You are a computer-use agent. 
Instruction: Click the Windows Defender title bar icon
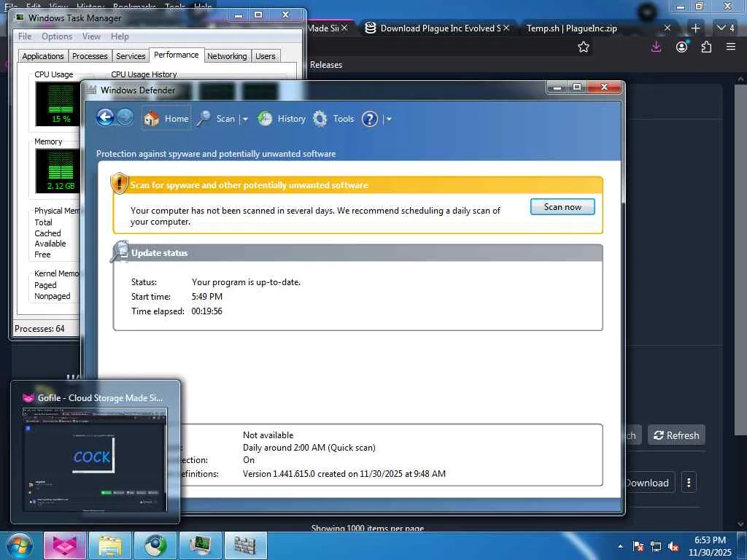pyautogui.click(x=91, y=90)
